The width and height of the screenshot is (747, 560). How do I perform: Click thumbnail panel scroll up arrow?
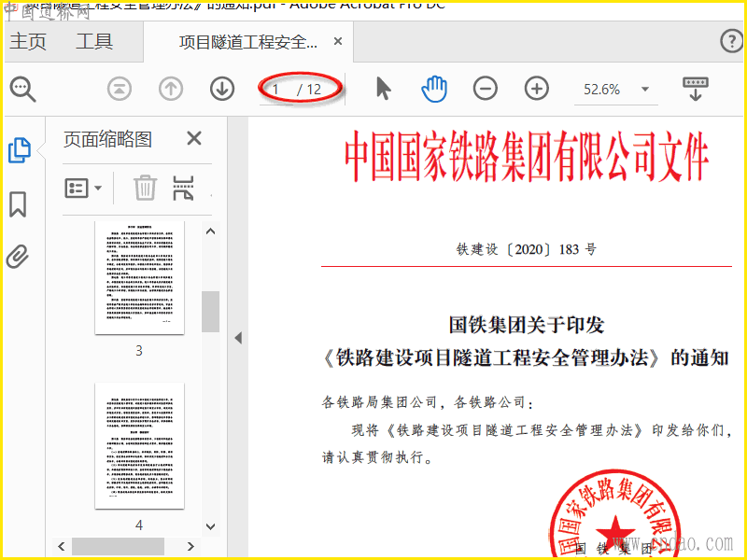[x=211, y=231]
